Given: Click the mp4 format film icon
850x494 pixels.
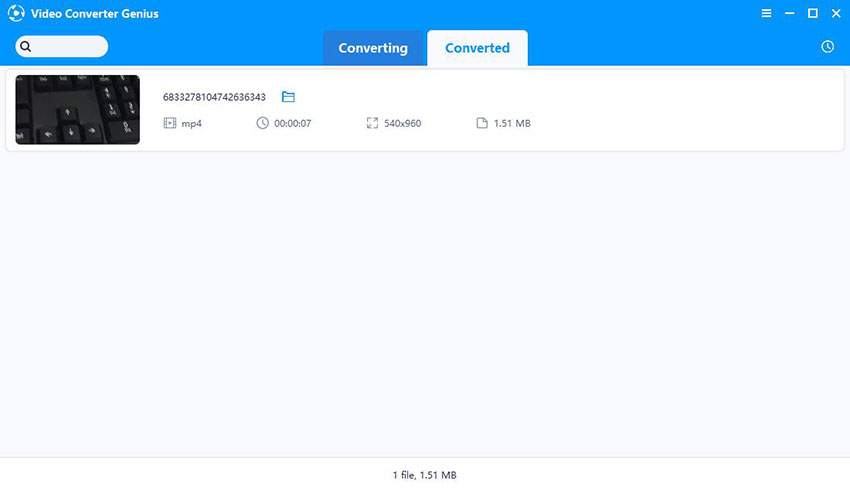Looking at the screenshot, I should tap(170, 123).
